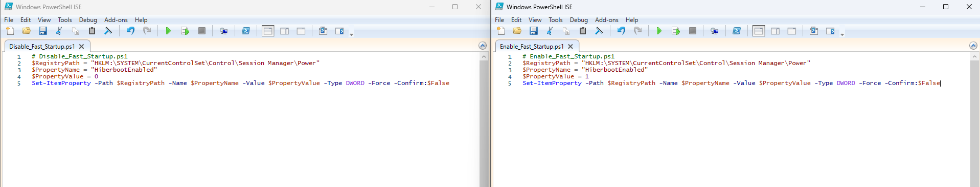Click Copy icon in right ISE window
This screenshot has height=187, width=980.
566,31
